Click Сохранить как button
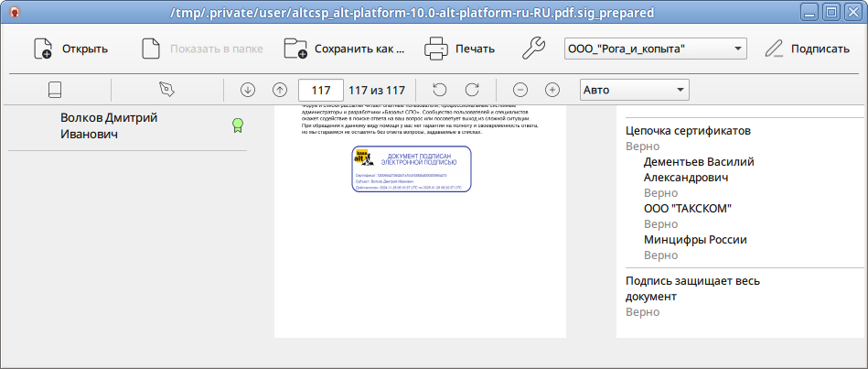 [344, 49]
